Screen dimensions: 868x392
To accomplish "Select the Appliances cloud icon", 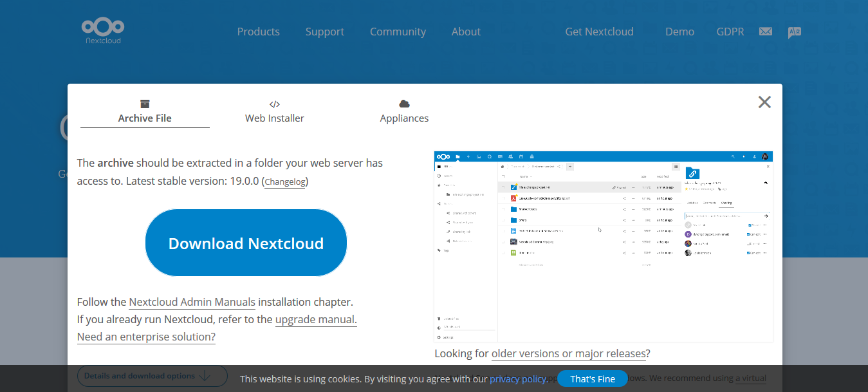I will coord(404,104).
